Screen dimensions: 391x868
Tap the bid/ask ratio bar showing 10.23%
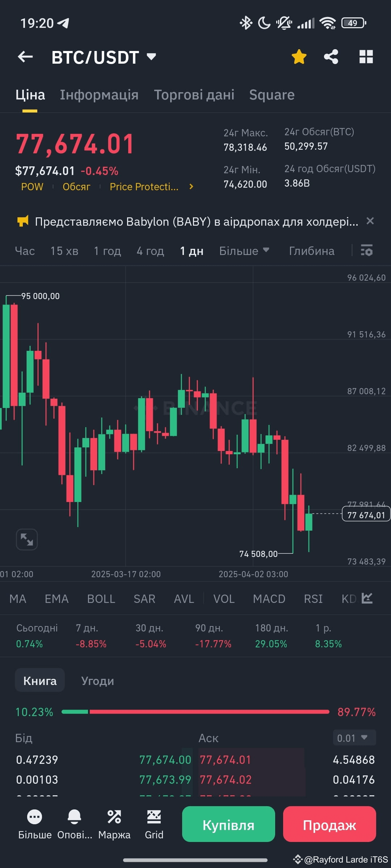pyautogui.click(x=195, y=711)
